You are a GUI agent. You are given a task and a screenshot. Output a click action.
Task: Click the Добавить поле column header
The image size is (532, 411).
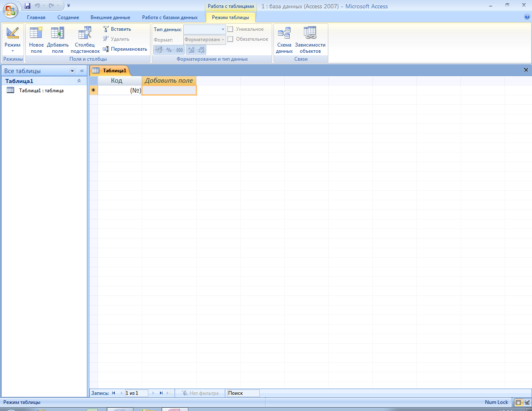[169, 81]
